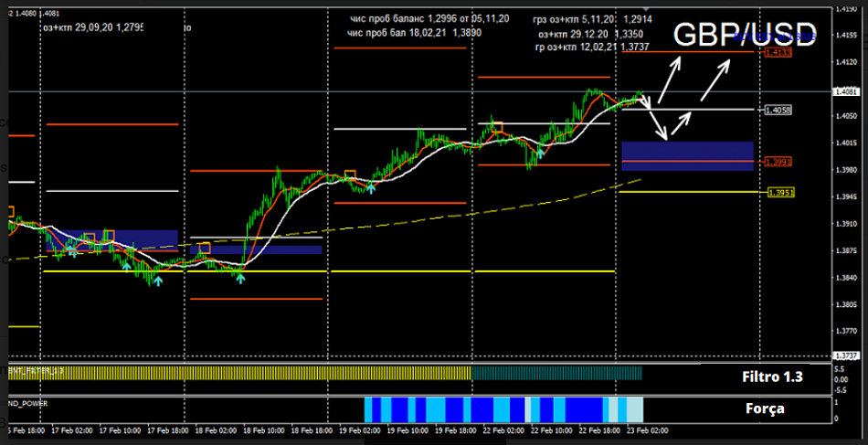This screenshot has width=868, height=445.
Task: Click the orange square marker before 19 Feb 02:00
Action: 349,175
